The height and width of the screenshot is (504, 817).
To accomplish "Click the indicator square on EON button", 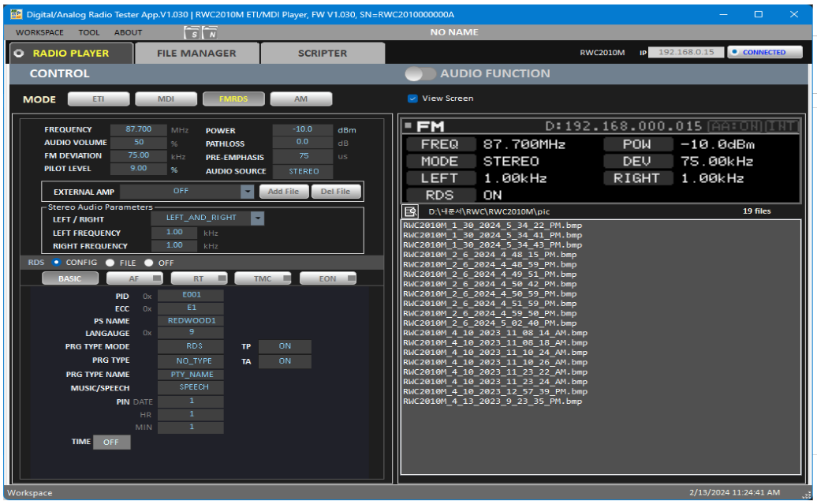I will 348,278.
